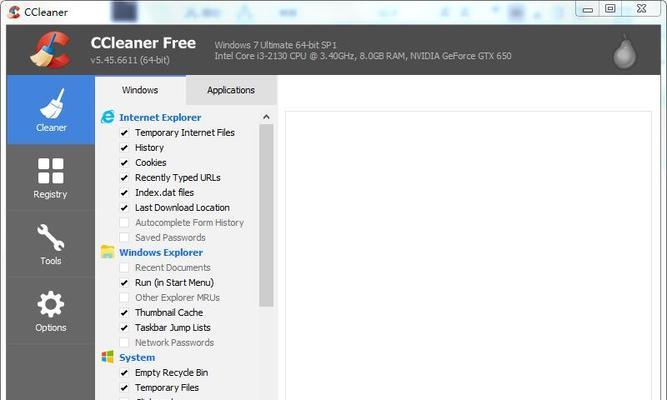Click CCleaner title bar app icon
The width and height of the screenshot is (667, 400).
[x=14, y=11]
